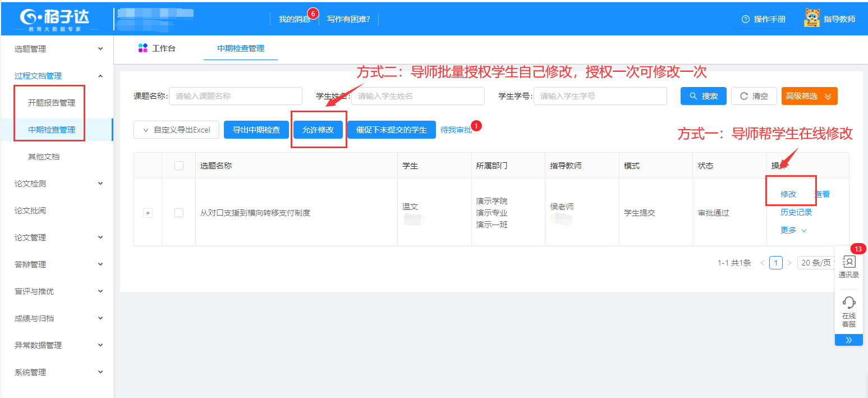Open 我的消息 notification badge
Viewport: 868px width, 398px height.
[313, 13]
